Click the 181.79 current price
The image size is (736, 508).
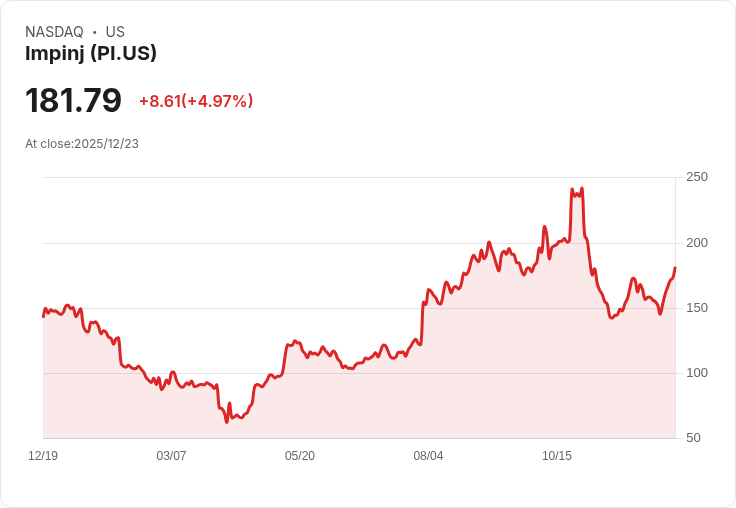coord(73,100)
